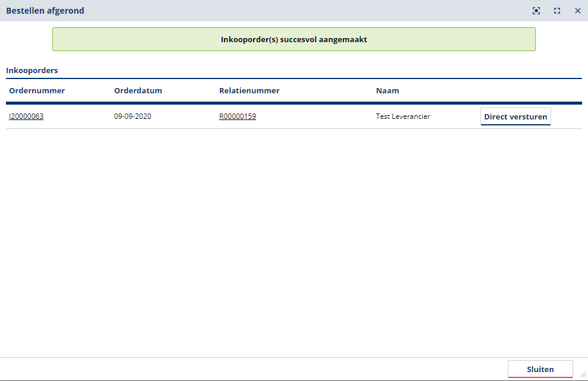Select the Inkooporders section heading

pyautogui.click(x=32, y=71)
